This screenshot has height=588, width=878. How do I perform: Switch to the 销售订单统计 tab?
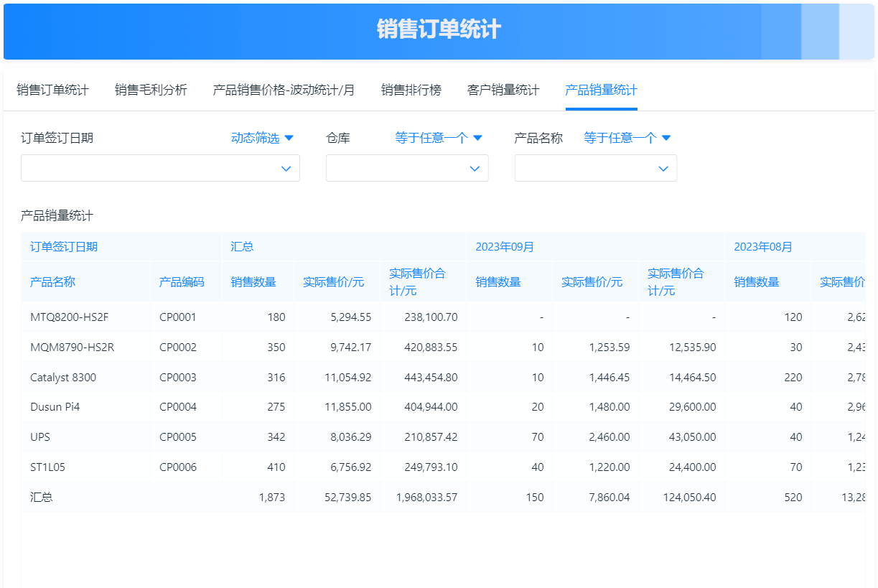52,90
